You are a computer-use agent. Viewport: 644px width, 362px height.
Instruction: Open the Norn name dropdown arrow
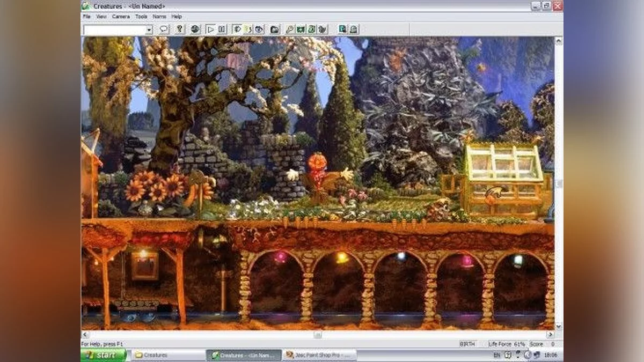pos(149,30)
